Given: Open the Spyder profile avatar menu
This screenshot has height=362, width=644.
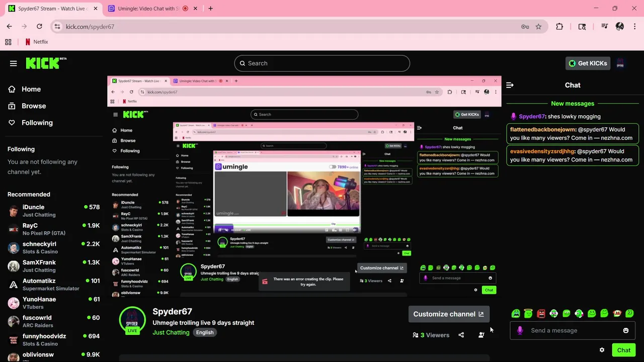Looking at the screenshot, I should coord(620,63).
